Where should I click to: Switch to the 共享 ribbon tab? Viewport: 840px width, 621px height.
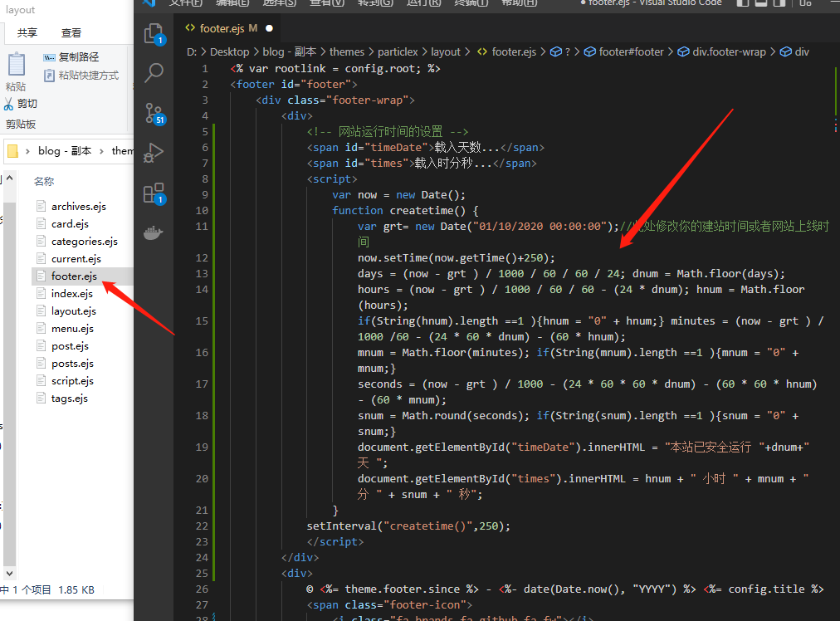point(27,32)
